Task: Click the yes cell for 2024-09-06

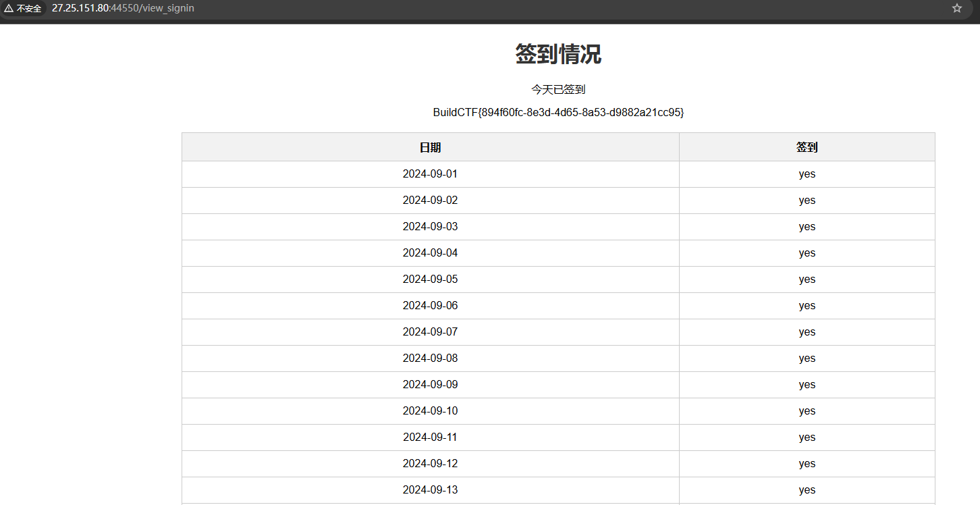Action: [x=807, y=306]
